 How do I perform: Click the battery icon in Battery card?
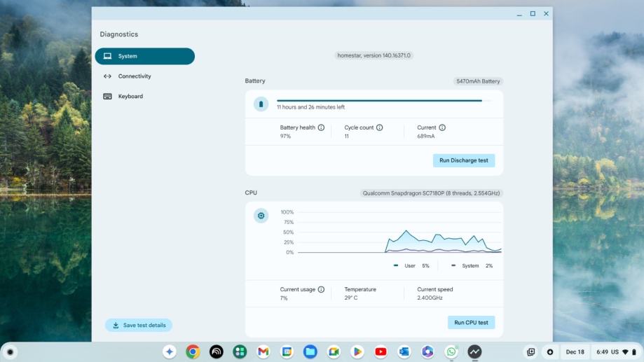coord(261,104)
